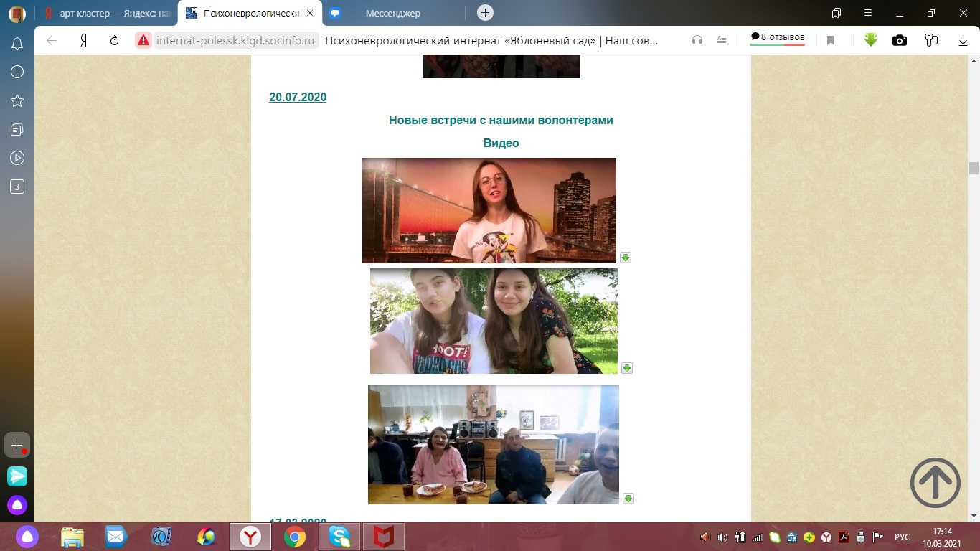
Task: Open the notifications bell in the sidebar
Action: pos(17,44)
